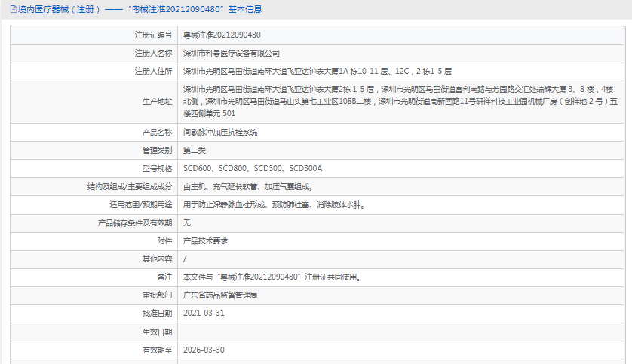This screenshot has width=632, height=364.
Task: Select the value 无
Action: pyautogui.click(x=187, y=223)
